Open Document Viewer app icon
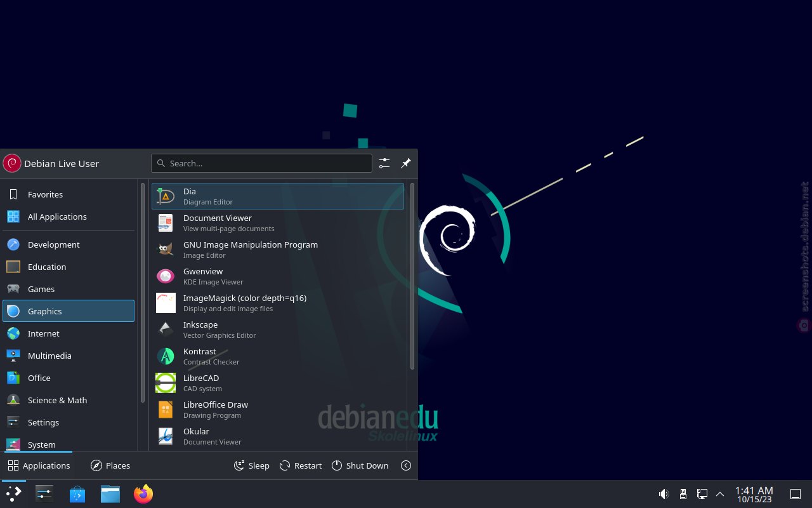The height and width of the screenshot is (508, 812). [166, 223]
